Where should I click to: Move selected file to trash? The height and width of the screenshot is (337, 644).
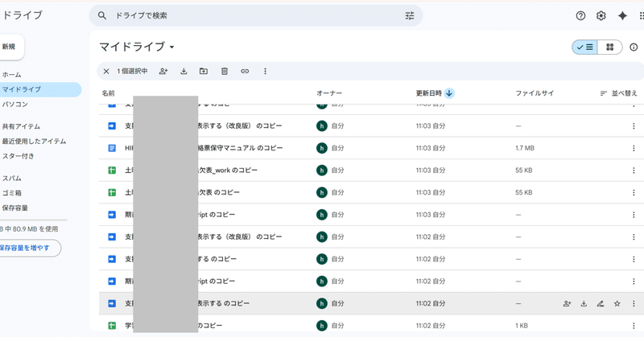point(225,72)
